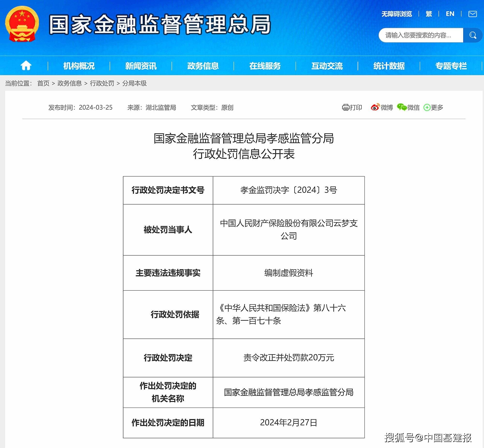
Task: Click the 打印 print label
Action: tap(356, 107)
